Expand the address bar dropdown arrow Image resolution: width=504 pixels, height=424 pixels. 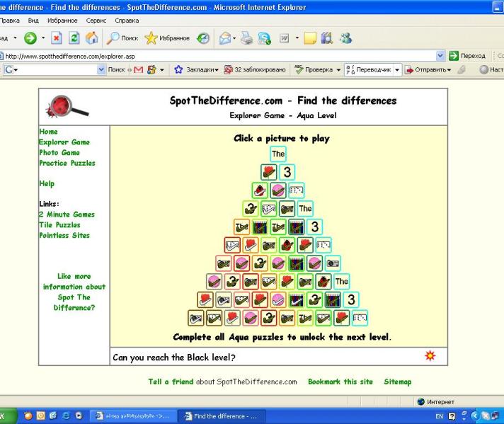click(x=440, y=56)
